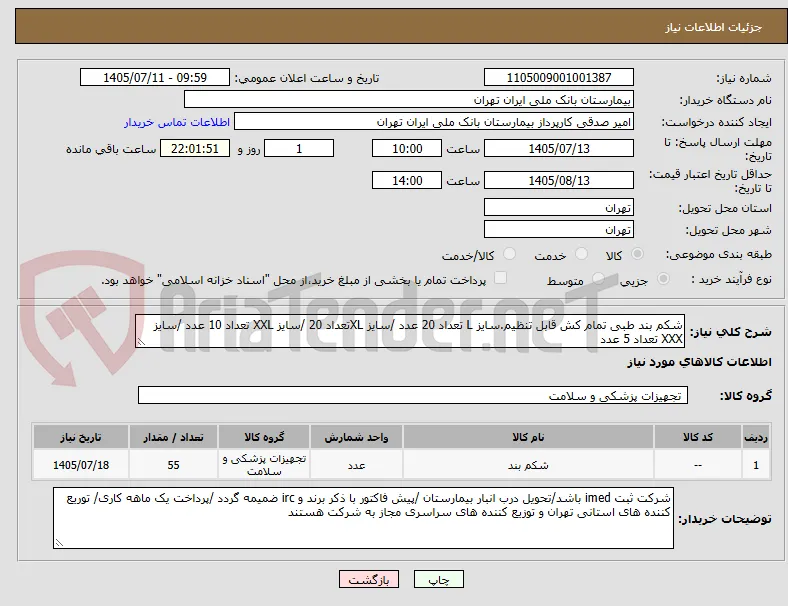Click the need date cell 1405/07/18

tap(81, 465)
